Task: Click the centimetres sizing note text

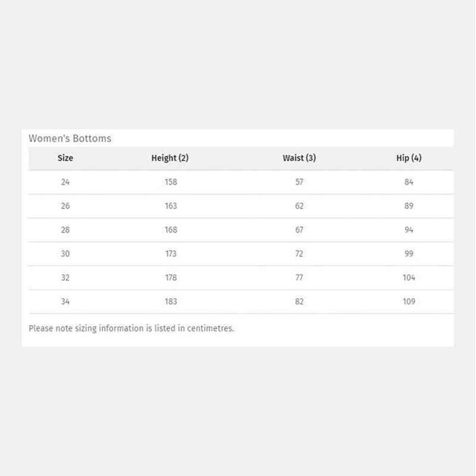Action: click(x=131, y=328)
